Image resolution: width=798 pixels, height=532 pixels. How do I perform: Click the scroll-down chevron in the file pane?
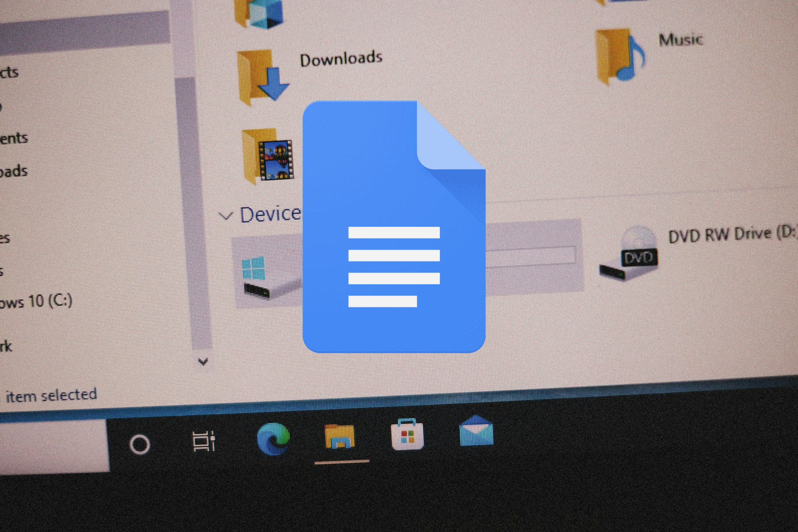coord(203,362)
